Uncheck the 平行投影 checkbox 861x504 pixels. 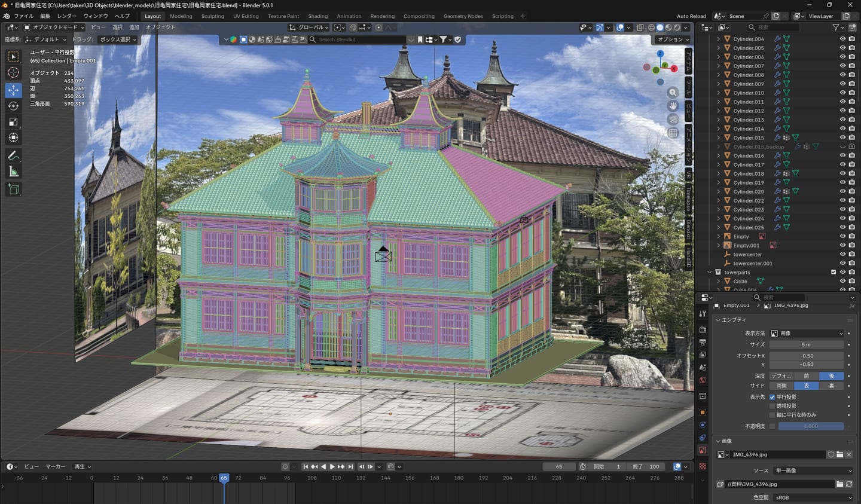[773, 397]
